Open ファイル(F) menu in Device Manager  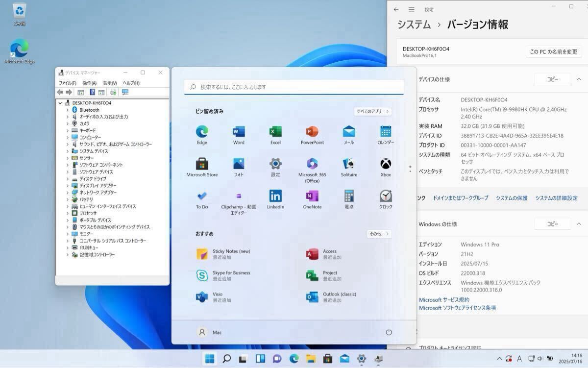coord(67,83)
